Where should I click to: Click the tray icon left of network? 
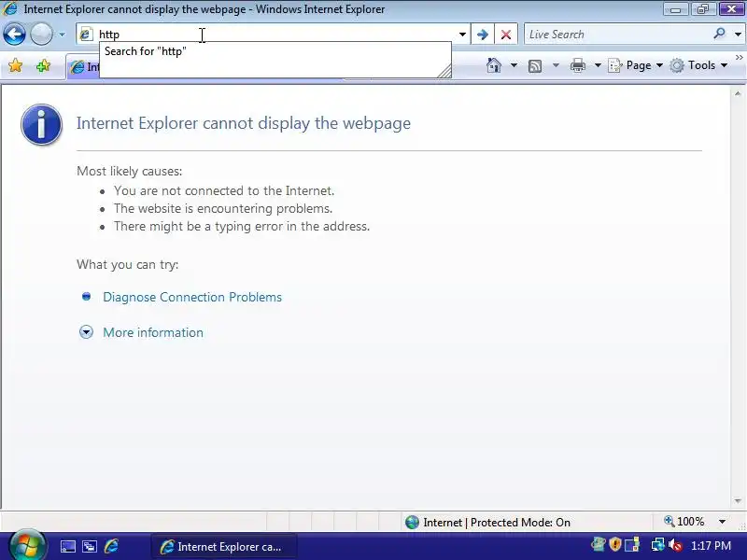click(632, 544)
